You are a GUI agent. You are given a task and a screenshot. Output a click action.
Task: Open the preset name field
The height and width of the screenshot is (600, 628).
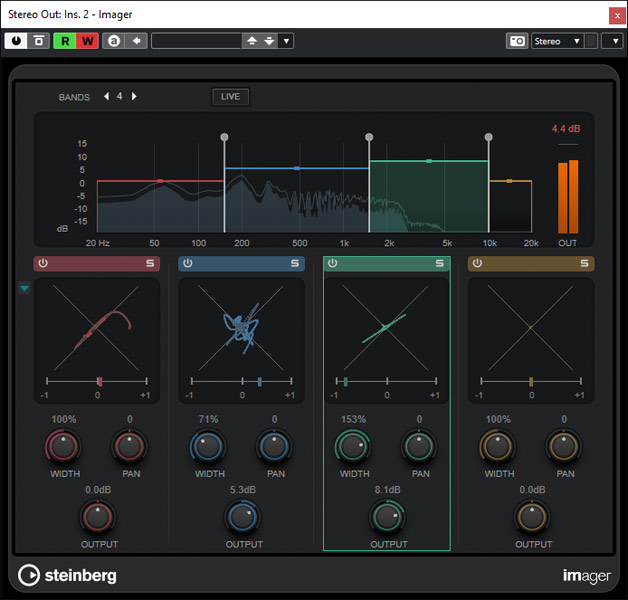pyautogui.click(x=196, y=41)
